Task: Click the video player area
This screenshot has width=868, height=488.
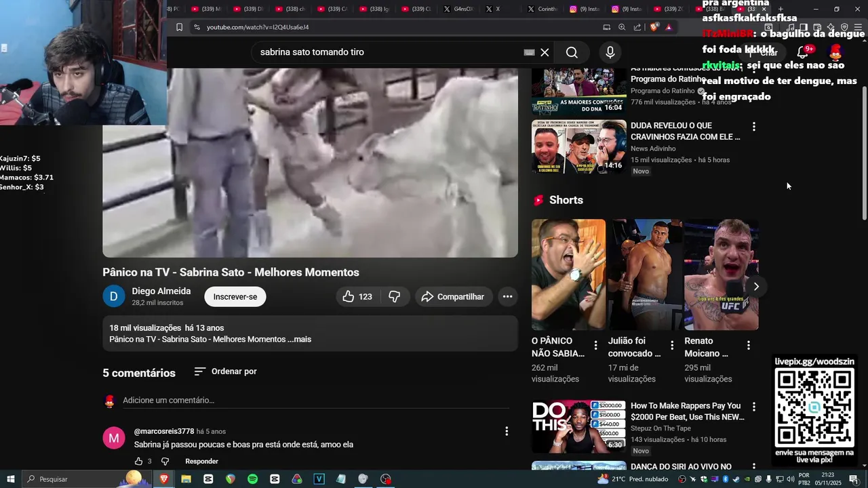Action: (310, 163)
